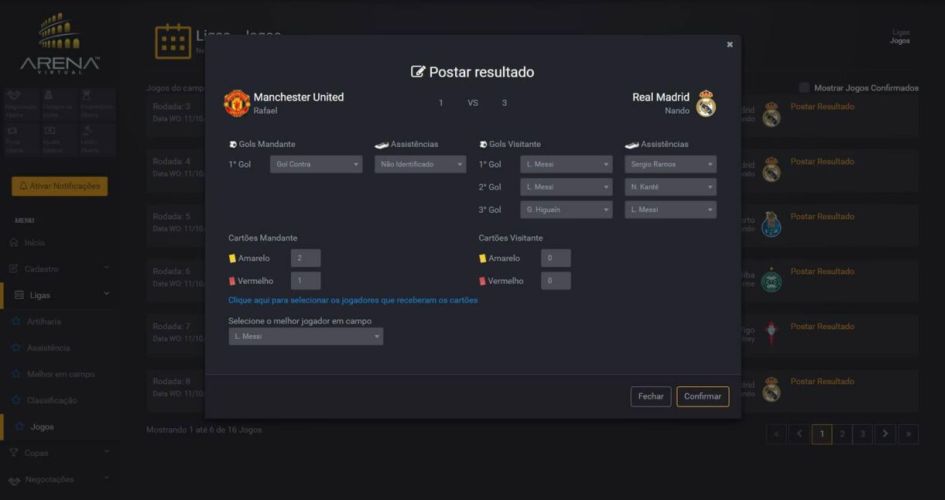Click Postar Resultado link in the Rodada 5 row
The height and width of the screenshot is (500, 945).
822,216
